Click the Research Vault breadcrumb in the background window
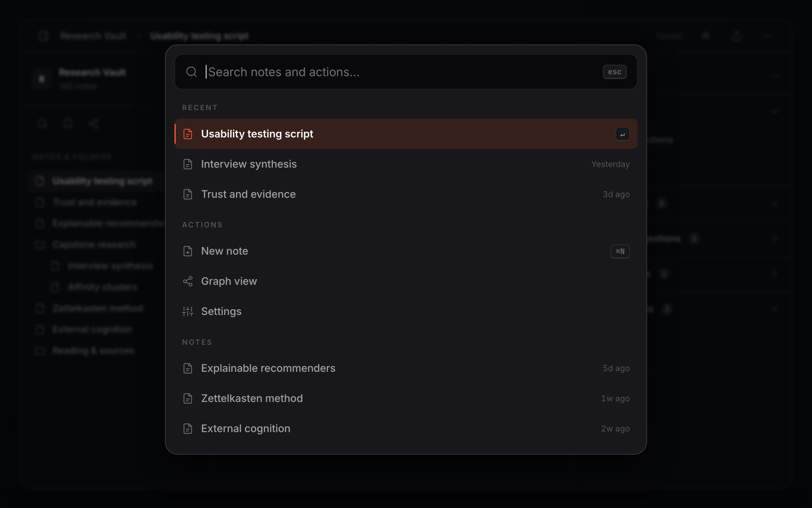 93,36
